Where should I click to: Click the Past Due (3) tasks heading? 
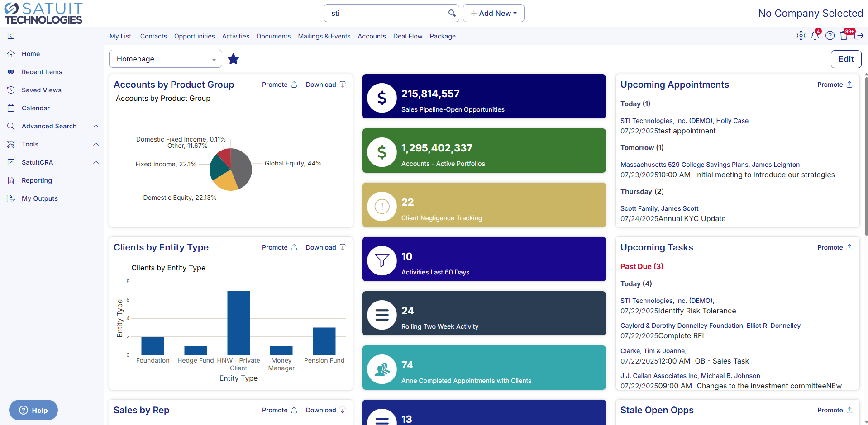[x=642, y=266]
